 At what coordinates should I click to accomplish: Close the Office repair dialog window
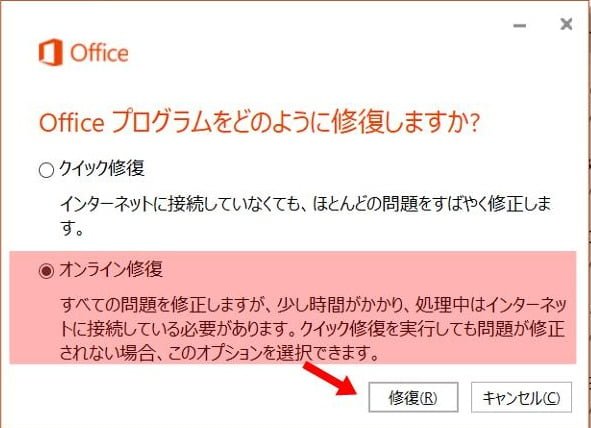click(x=566, y=24)
